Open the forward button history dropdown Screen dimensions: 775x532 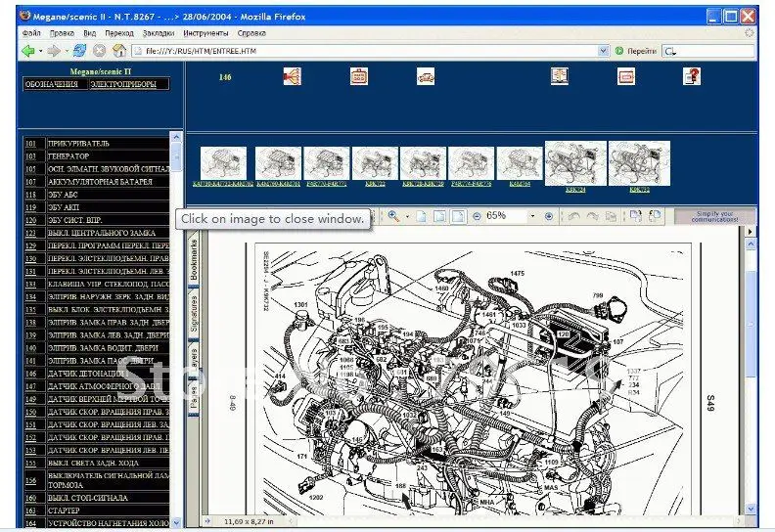click(x=67, y=51)
